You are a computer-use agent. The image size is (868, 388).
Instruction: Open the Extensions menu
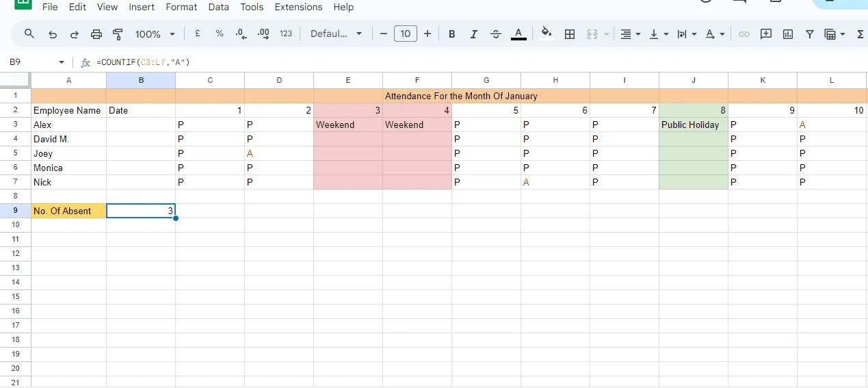[298, 7]
